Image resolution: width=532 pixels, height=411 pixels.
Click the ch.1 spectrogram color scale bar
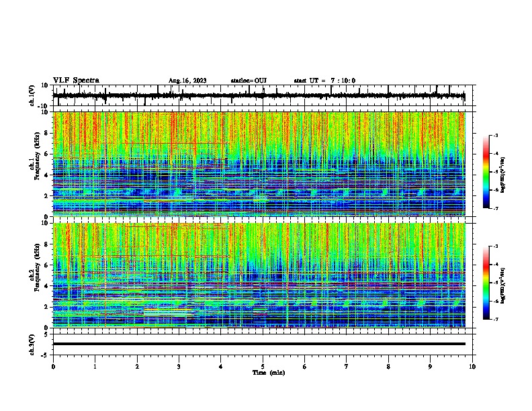486,172
